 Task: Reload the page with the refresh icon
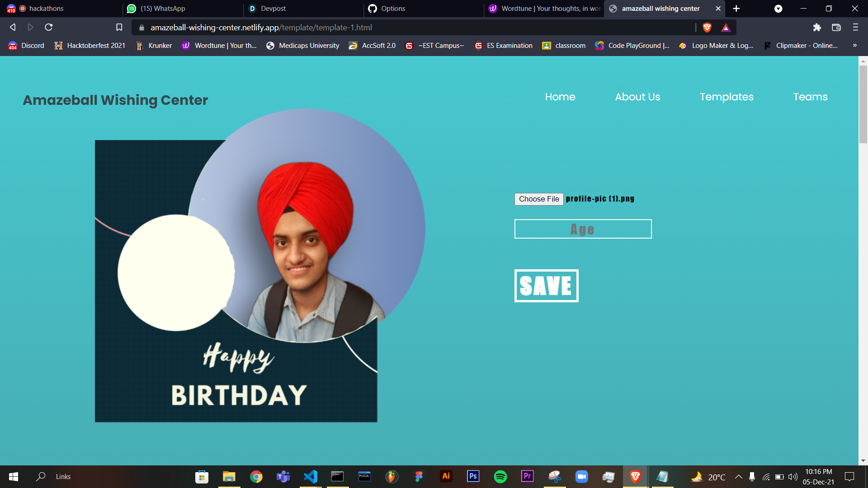49,28
